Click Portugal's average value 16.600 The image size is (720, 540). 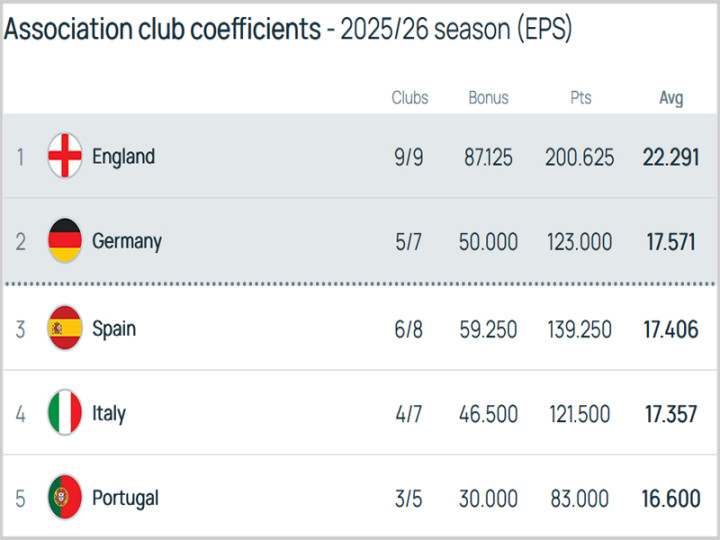click(670, 499)
